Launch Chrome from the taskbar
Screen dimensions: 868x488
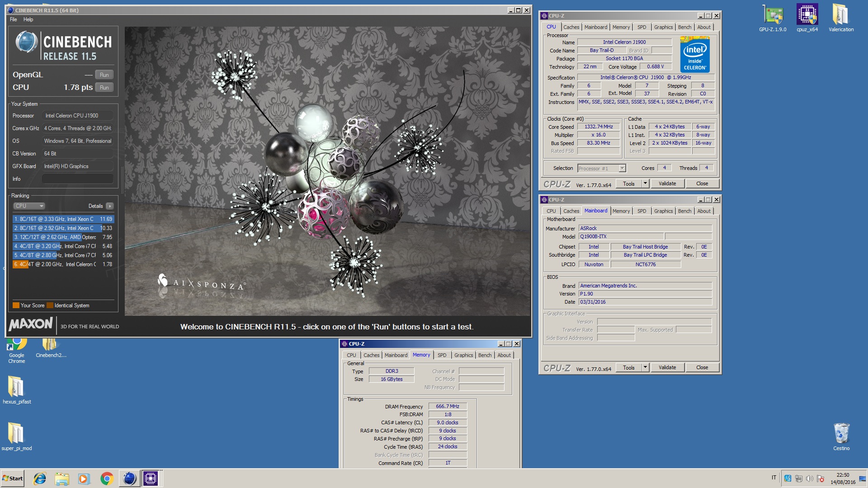107,479
